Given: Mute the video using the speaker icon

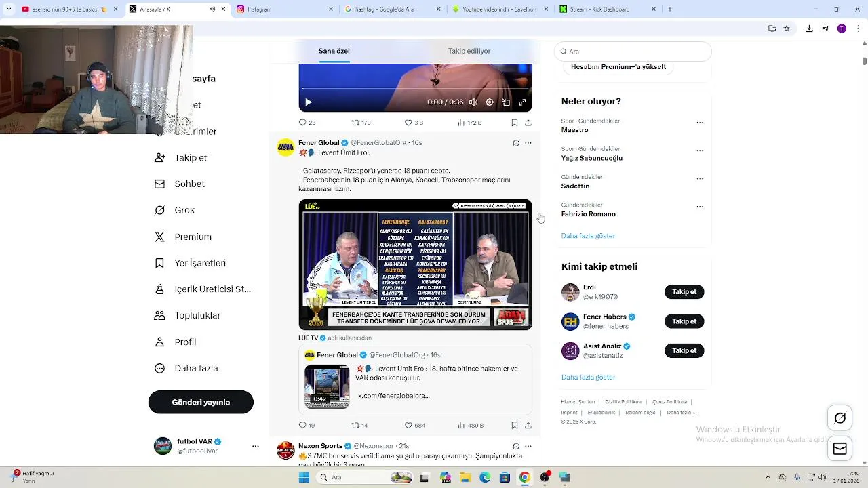Looking at the screenshot, I should (x=473, y=102).
